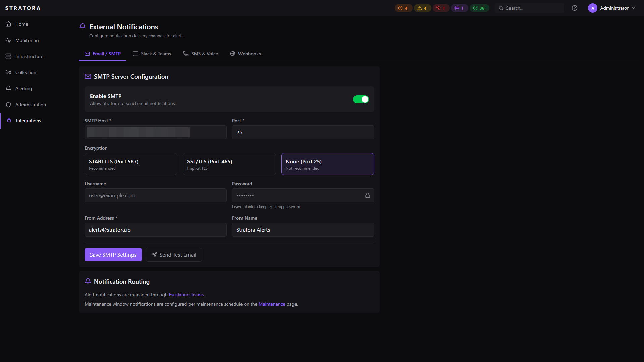Expand the Administrator account dropdown chevron
The image size is (644, 362).
point(634,8)
